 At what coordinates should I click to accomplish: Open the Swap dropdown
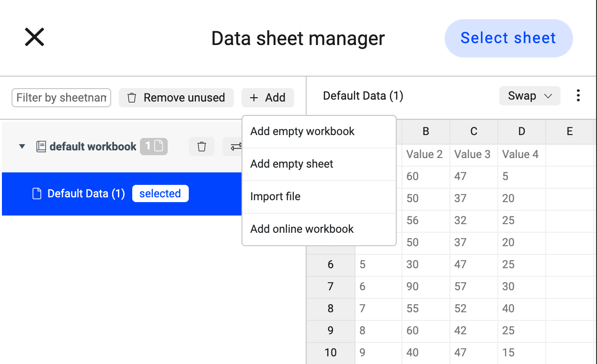pos(529,96)
